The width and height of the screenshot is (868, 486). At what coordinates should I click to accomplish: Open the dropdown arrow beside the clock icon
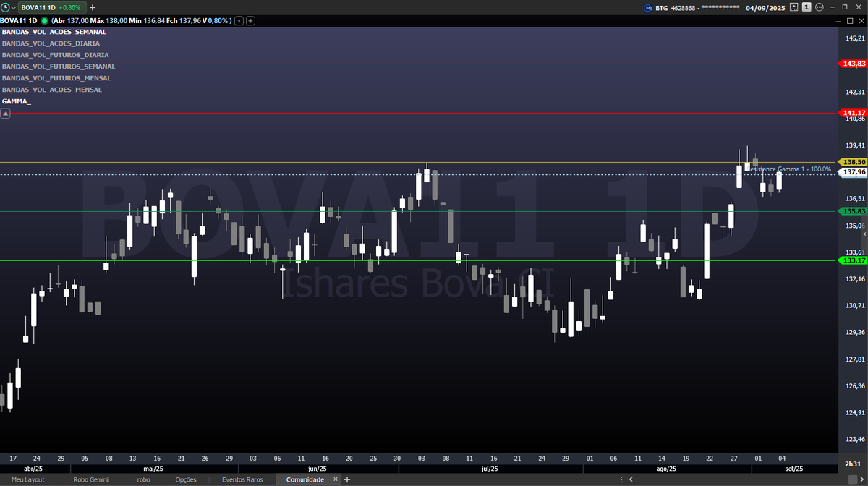14,7
